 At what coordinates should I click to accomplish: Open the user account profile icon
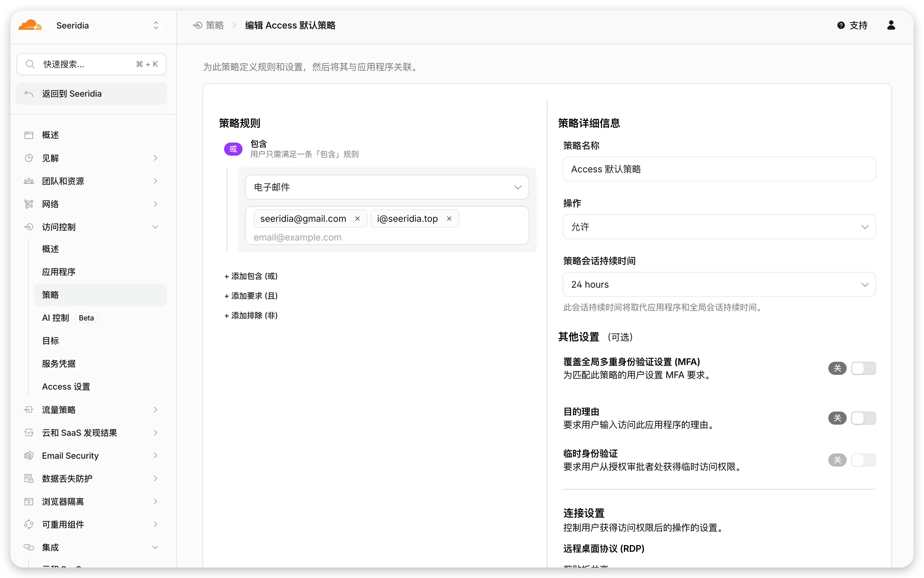(891, 25)
